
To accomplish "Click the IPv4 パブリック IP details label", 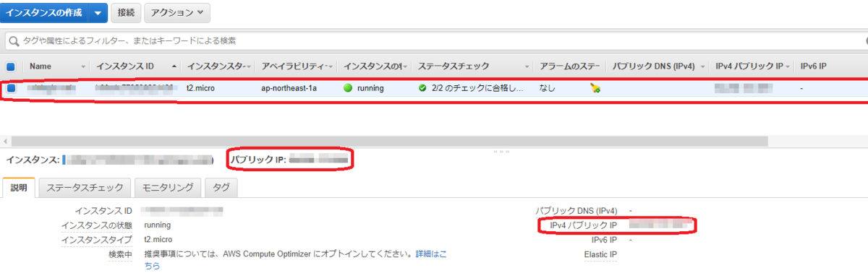I will (584, 225).
